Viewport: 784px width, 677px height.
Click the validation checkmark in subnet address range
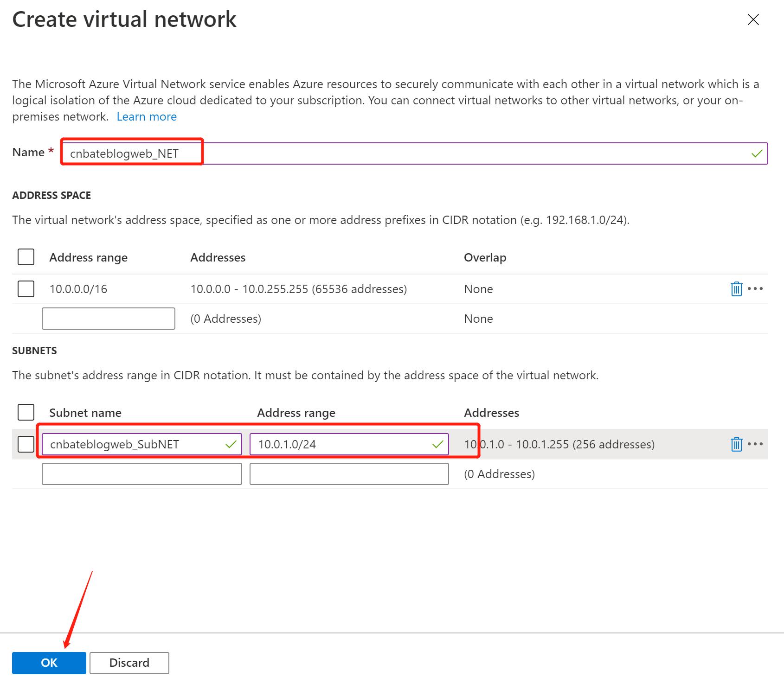(437, 444)
